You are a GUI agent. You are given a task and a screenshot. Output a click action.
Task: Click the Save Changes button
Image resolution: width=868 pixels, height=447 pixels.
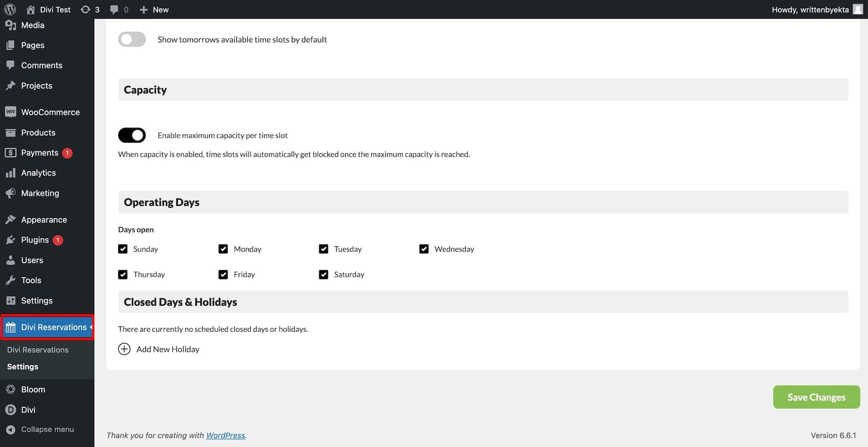pyautogui.click(x=816, y=397)
